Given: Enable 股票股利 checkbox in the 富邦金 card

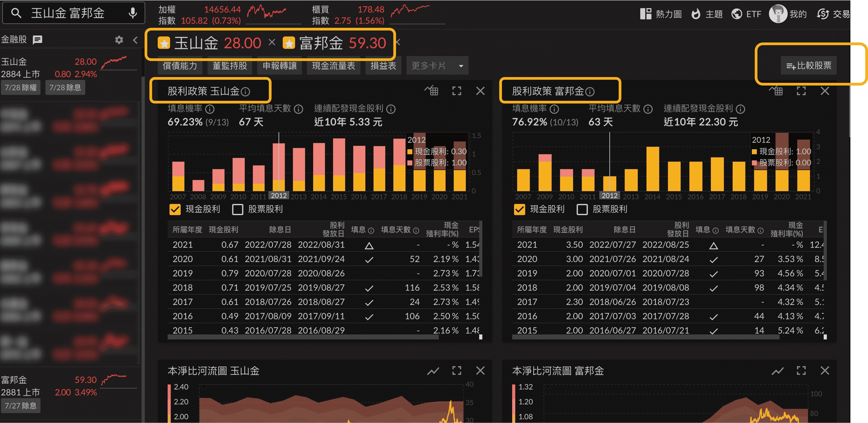Looking at the screenshot, I should (x=582, y=209).
